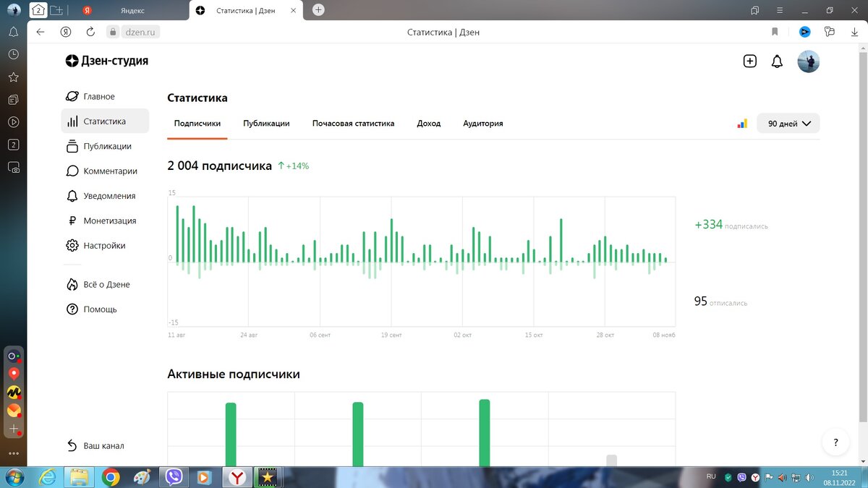Image resolution: width=868 pixels, height=488 pixels.
Task: Click the Статистика bar chart sidebar icon
Action: coord(72,121)
